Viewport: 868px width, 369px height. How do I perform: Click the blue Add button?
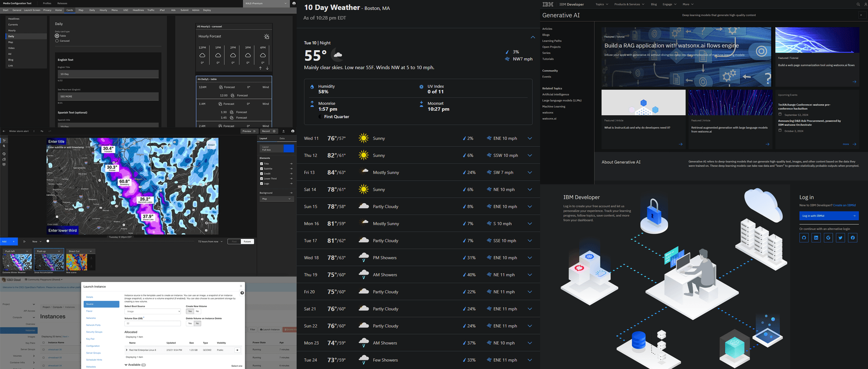click(9, 241)
